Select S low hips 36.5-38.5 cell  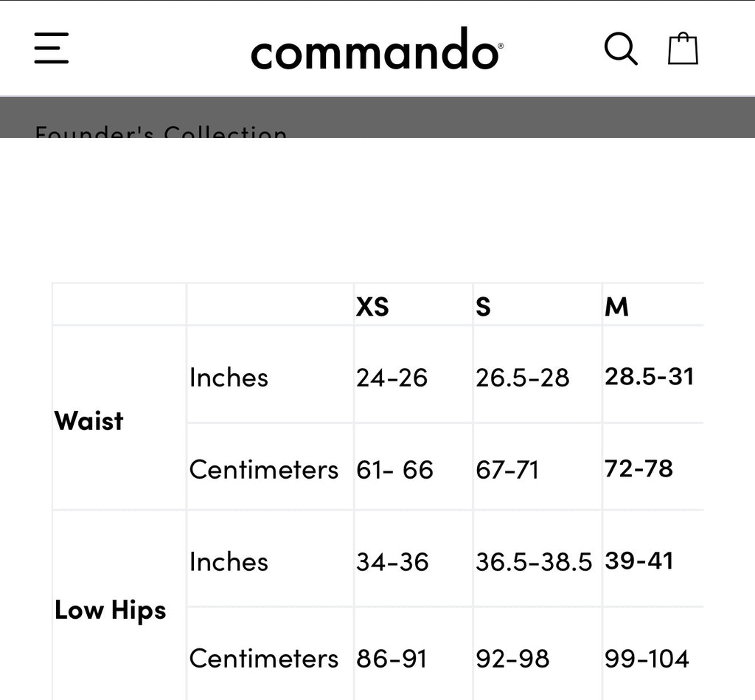click(x=534, y=562)
